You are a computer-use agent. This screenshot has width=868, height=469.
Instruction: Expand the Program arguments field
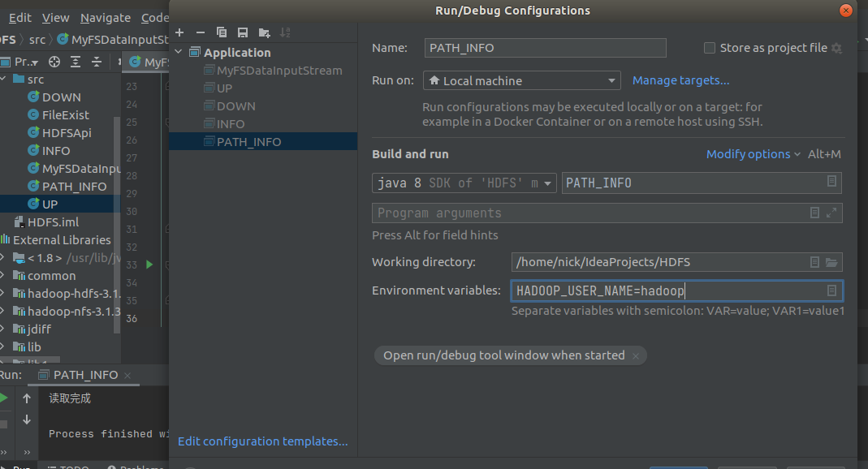point(831,213)
